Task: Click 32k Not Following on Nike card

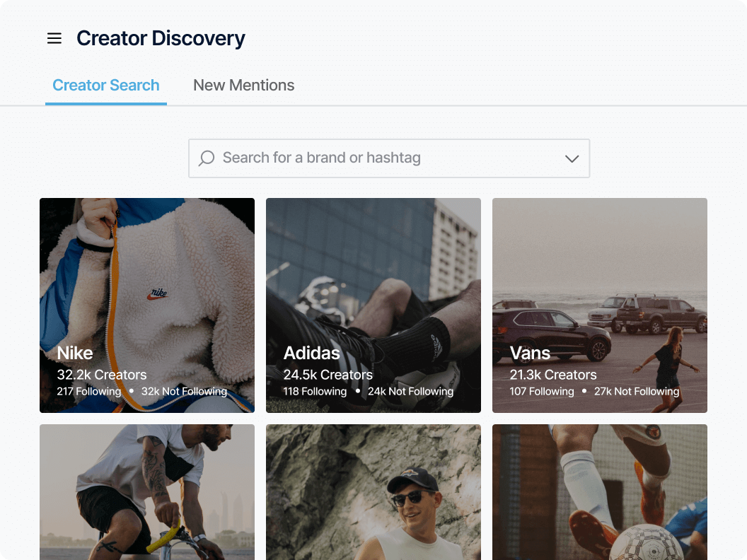Action: coord(184,392)
